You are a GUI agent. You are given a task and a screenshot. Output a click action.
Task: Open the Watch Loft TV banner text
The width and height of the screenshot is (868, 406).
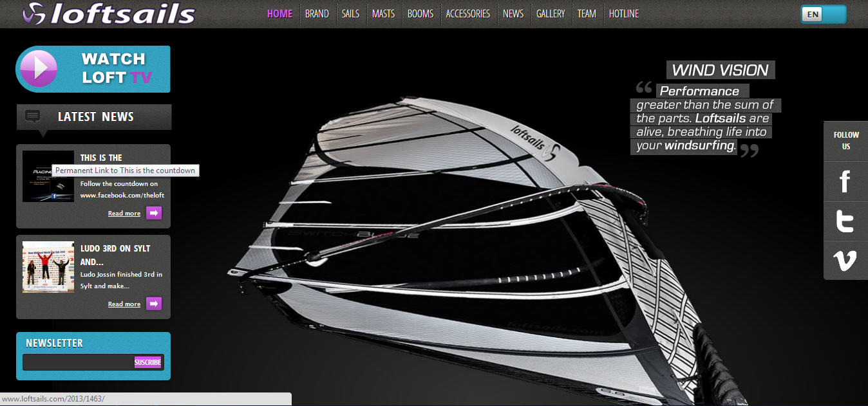tap(116, 68)
